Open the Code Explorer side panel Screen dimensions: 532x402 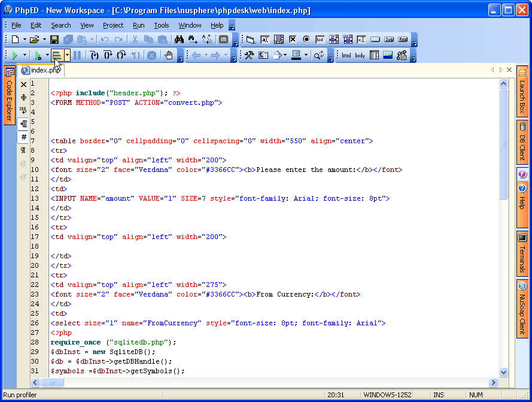[10, 95]
